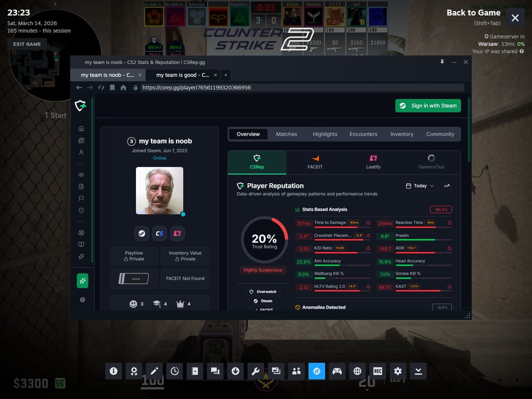Open the Leetify link icon under the avatar
The image size is (532, 399).
[177, 233]
